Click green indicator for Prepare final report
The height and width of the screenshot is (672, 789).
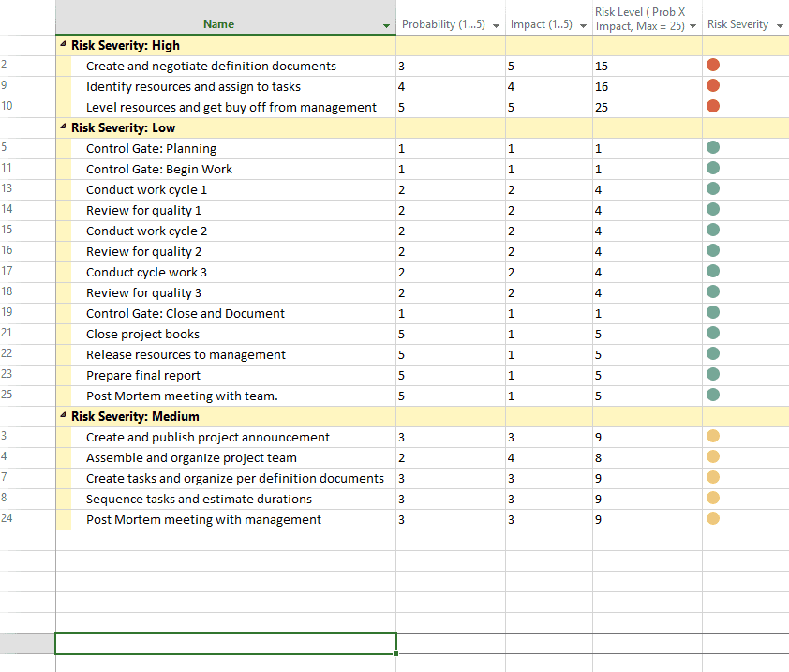(x=713, y=375)
